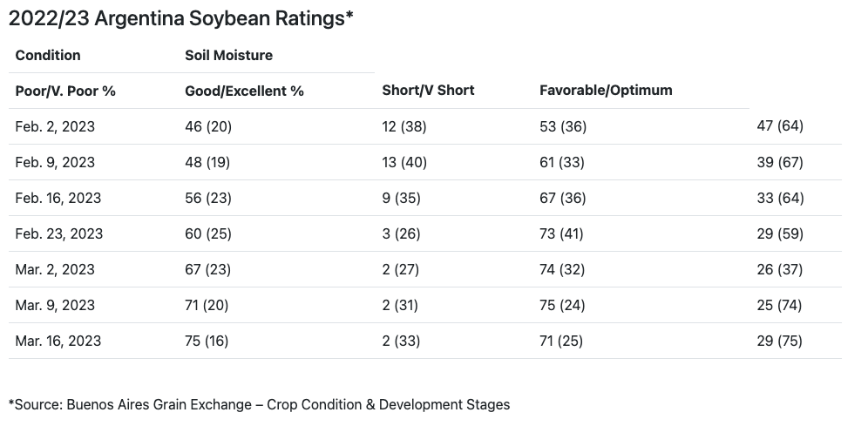This screenshot has height=426, width=868.
Task: Select the "Poor/V. Poor %" column header
Action: pyautogui.click(x=65, y=91)
